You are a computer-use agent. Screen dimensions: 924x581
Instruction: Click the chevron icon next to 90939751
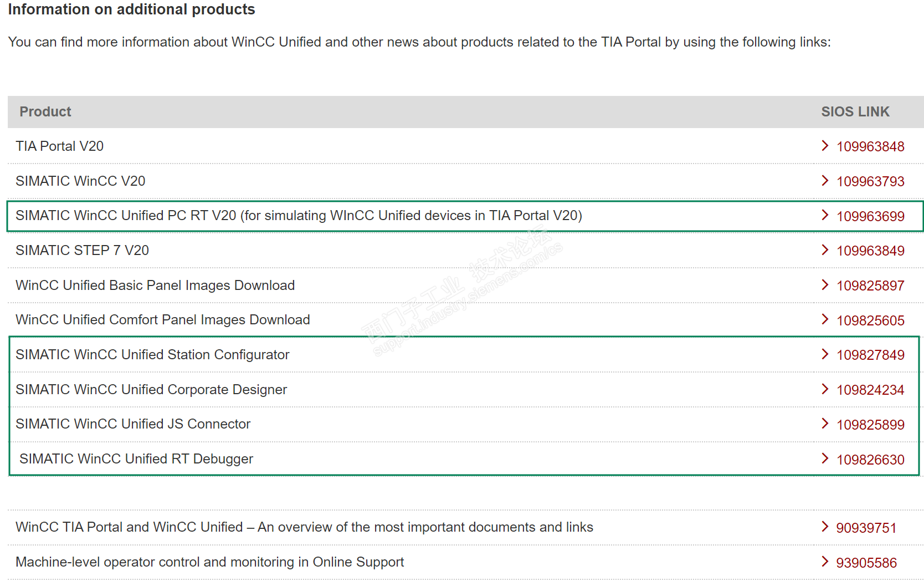(x=825, y=527)
